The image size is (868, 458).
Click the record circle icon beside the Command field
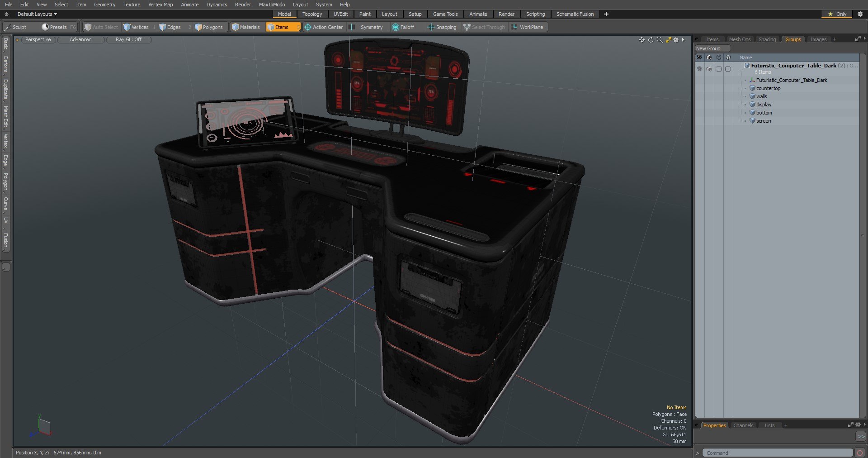pos(860,453)
